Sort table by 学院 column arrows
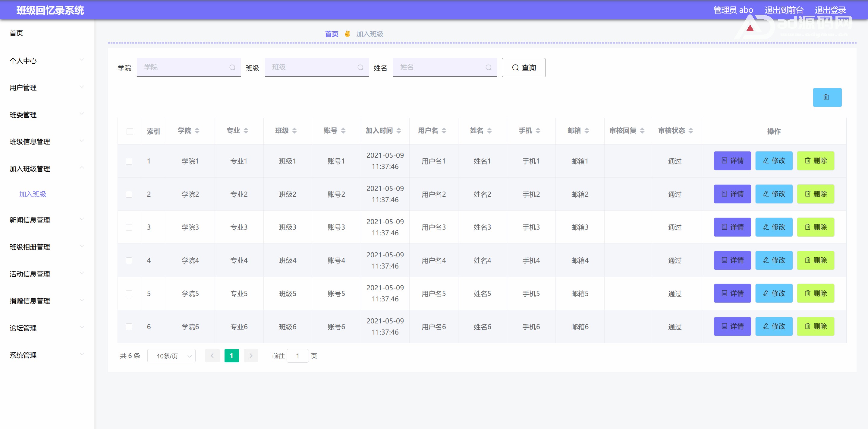The height and width of the screenshot is (429, 868). (197, 131)
